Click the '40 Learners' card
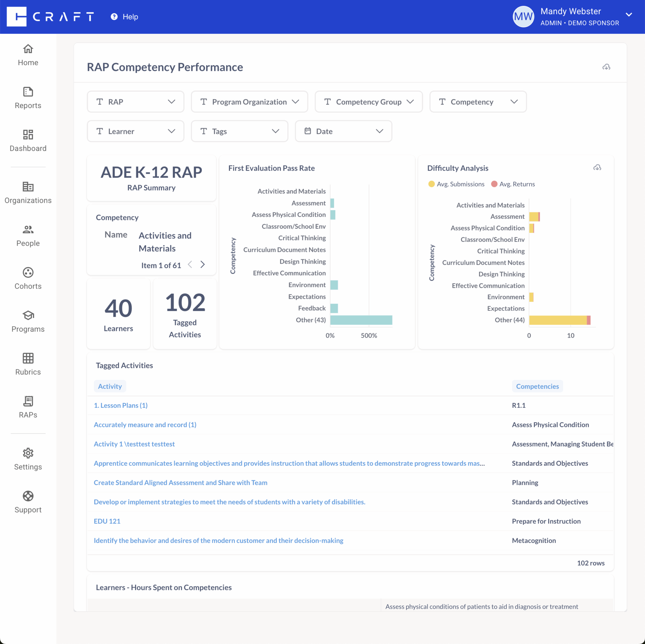The image size is (645, 644). click(x=118, y=314)
